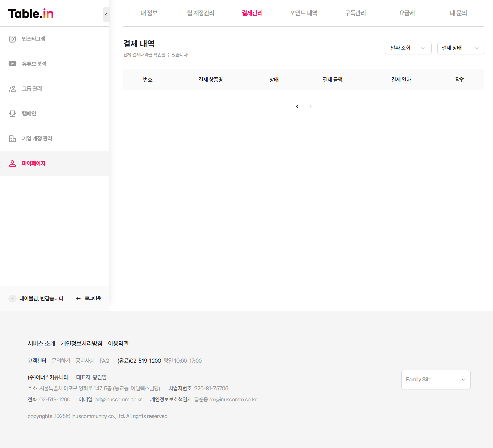Open the 날짜 조회 date dropdown
493x448 pixels.
coord(408,48)
